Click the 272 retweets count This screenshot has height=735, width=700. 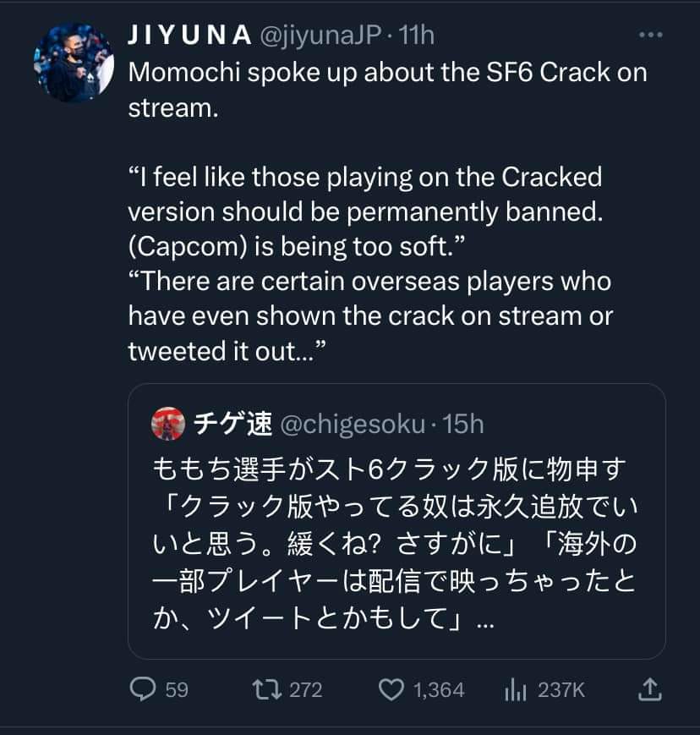[305, 690]
